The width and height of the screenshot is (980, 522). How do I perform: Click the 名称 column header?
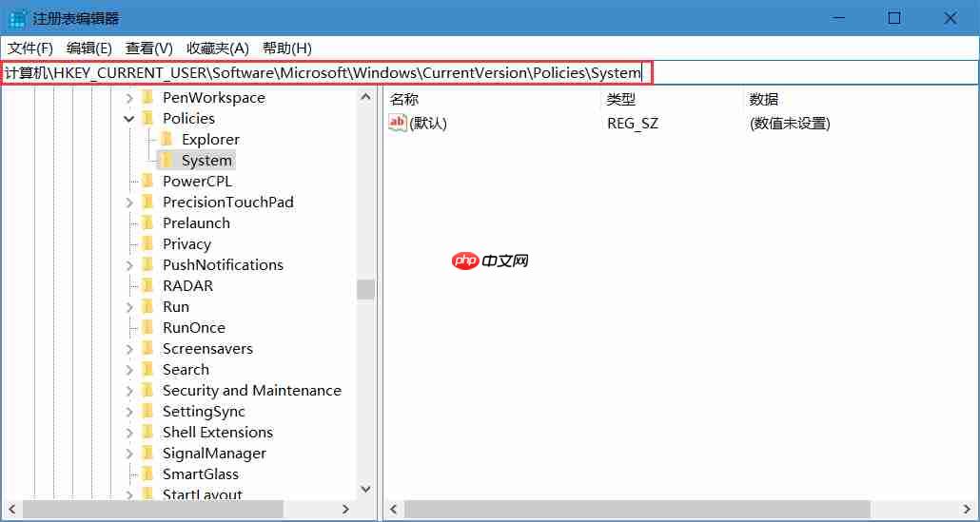[x=403, y=99]
